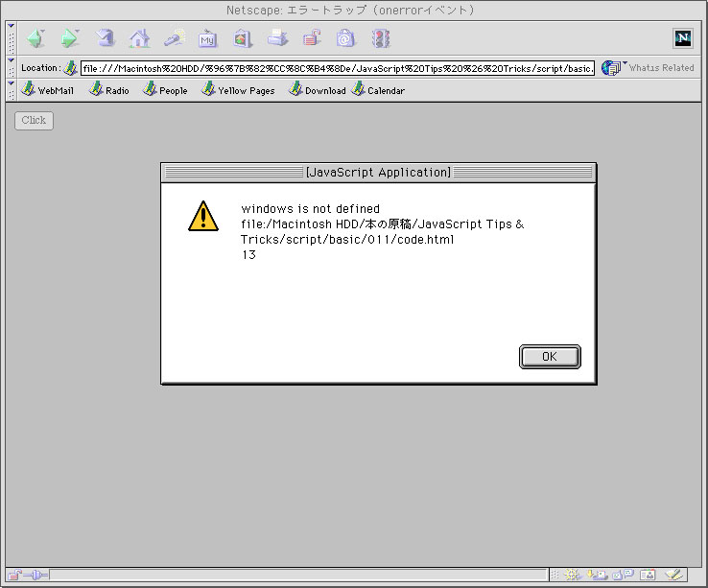The height and width of the screenshot is (588, 708).
Task: Collapse the Location toolbar triangle
Action: pyautogui.click(x=12, y=60)
